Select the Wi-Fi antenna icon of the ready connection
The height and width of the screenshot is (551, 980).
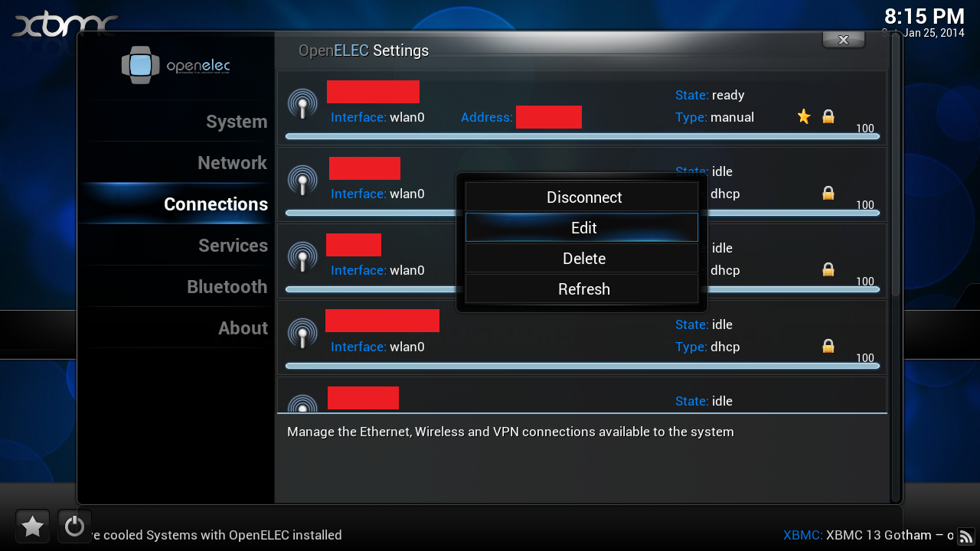point(302,103)
